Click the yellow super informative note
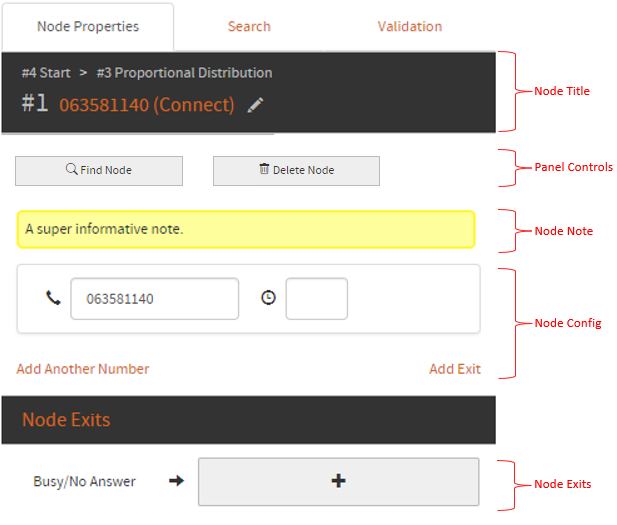Viewport: 617px width, 525px height. tap(245, 229)
